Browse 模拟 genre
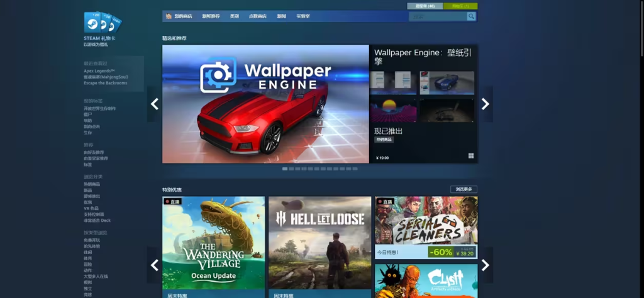The image size is (644, 298). tap(87, 282)
